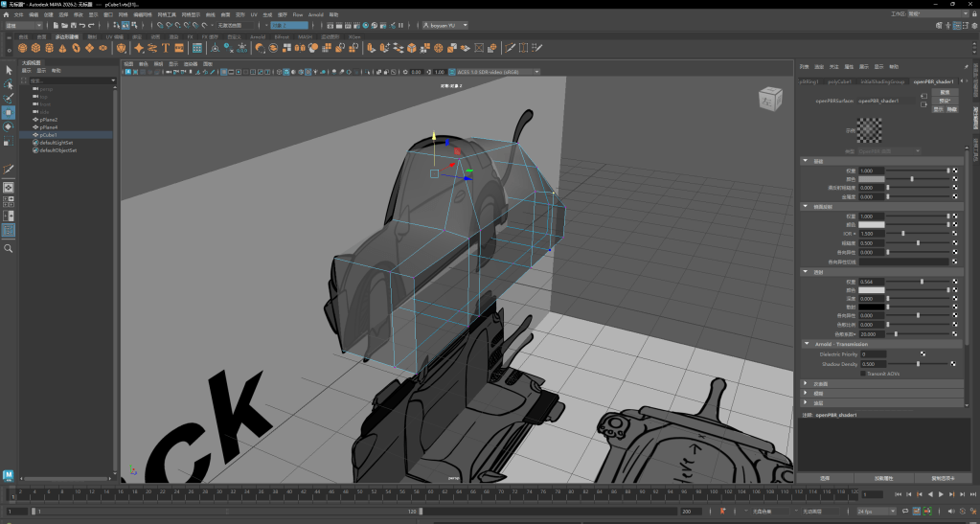The image size is (980, 524).
Task: Create a polygon cube from the shelf
Action: (x=35, y=48)
